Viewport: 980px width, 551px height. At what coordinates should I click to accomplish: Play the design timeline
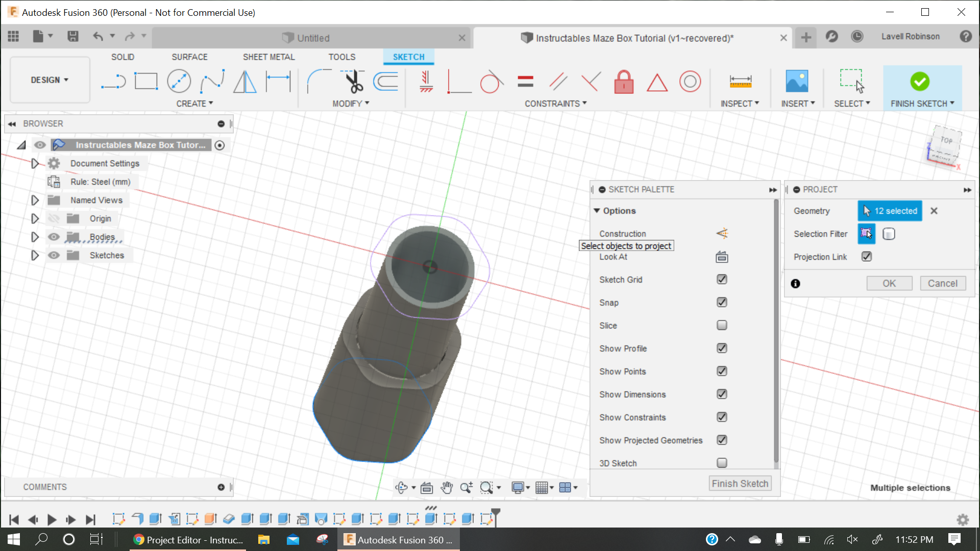pyautogui.click(x=52, y=519)
